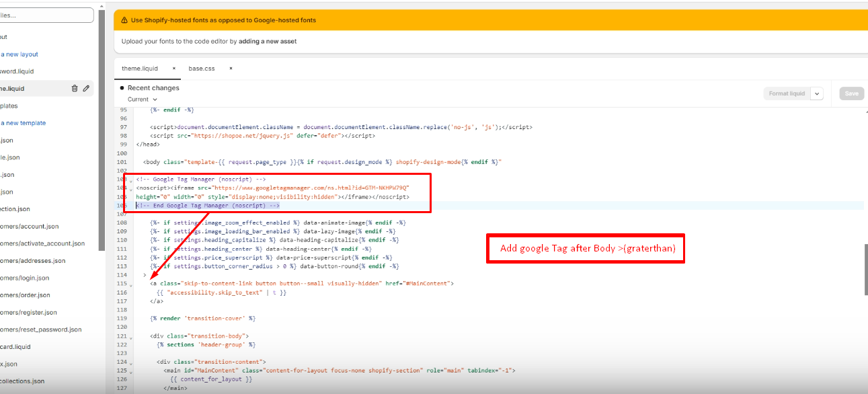Open the file ending in sword.liquid

(17, 71)
